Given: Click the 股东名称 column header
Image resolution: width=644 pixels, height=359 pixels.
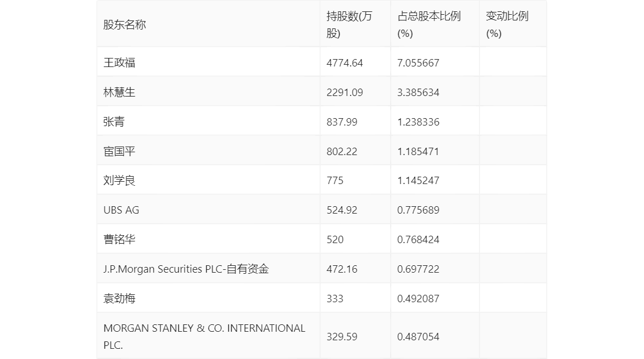Looking at the screenshot, I should click(124, 25).
